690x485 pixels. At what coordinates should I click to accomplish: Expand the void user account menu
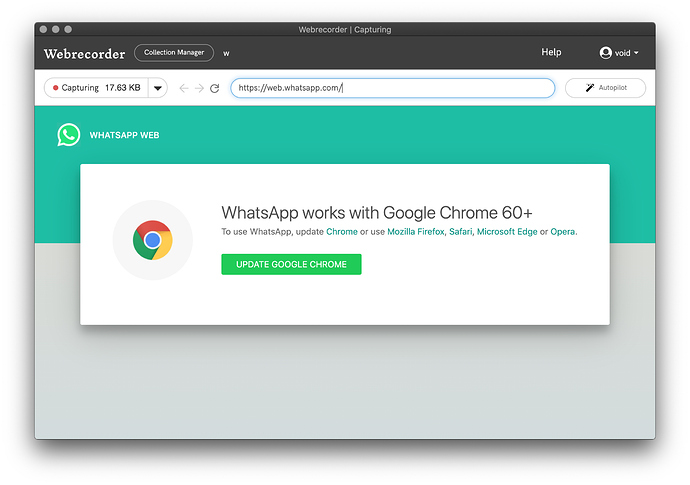[619, 53]
